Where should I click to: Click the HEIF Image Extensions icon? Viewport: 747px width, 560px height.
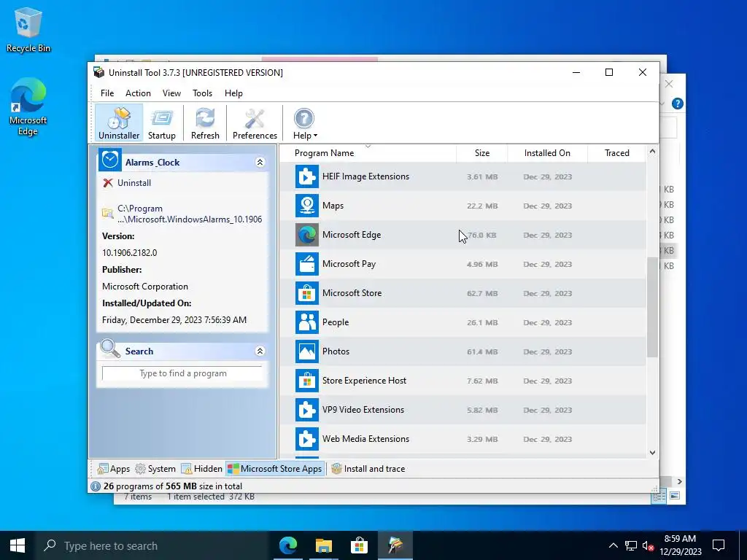(307, 176)
